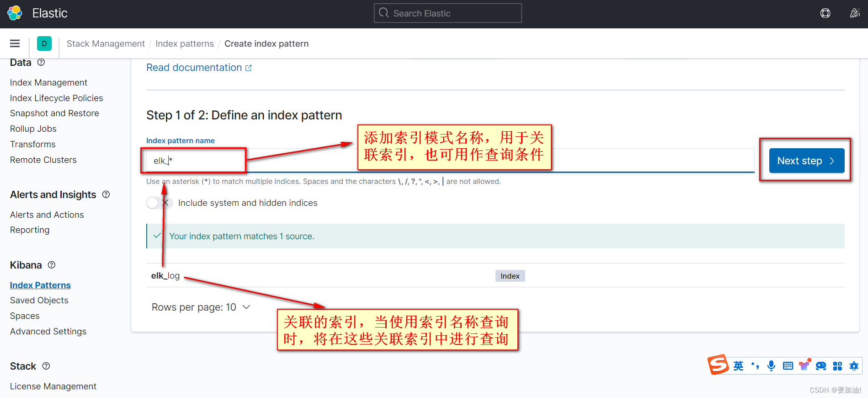Click the Stack section help icon

pyautogui.click(x=46, y=366)
